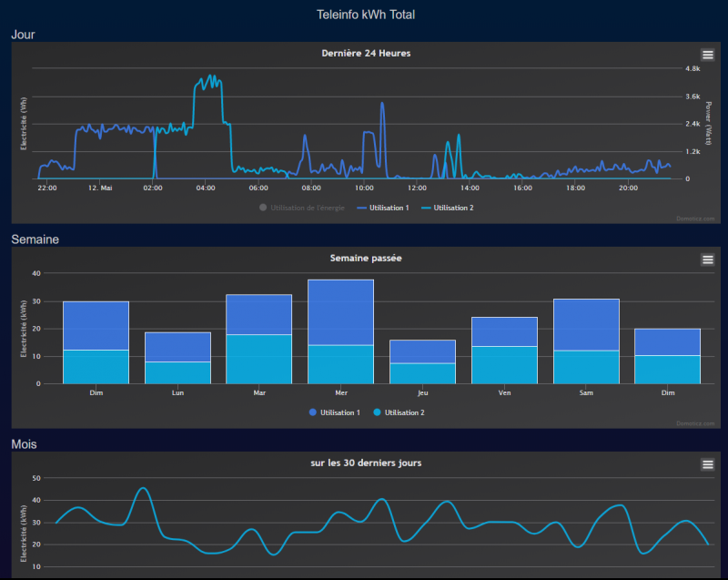The height and width of the screenshot is (580, 728).
Task: Select the Jeu bar in weekly chart
Action: [422, 361]
